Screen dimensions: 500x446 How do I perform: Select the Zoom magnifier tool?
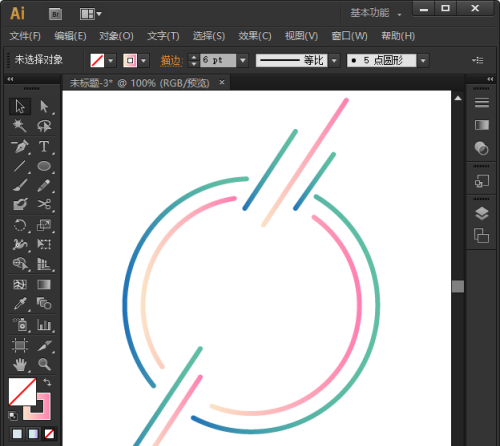44,364
